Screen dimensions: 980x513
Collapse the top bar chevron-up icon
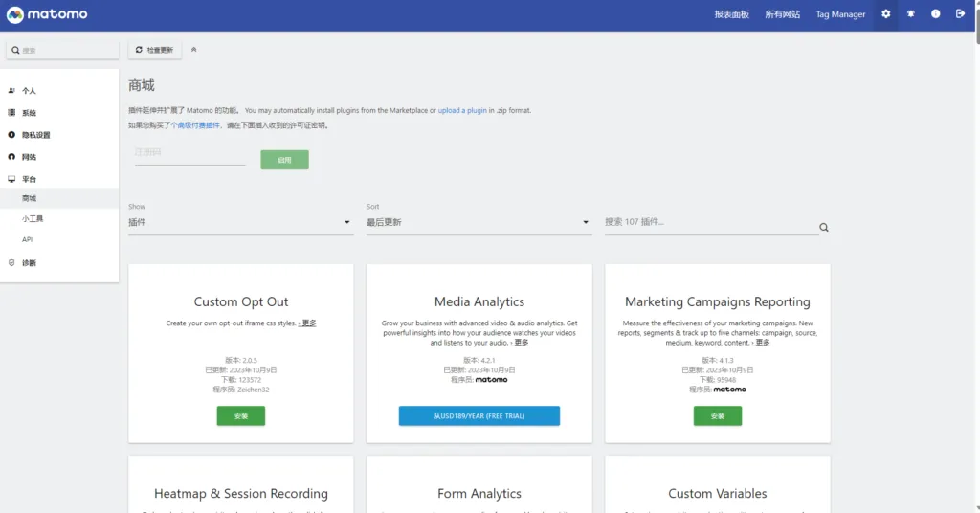point(194,50)
